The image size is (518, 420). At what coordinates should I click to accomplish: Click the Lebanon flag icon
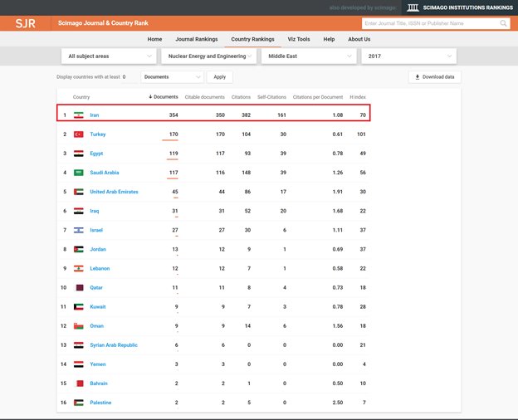79,268
